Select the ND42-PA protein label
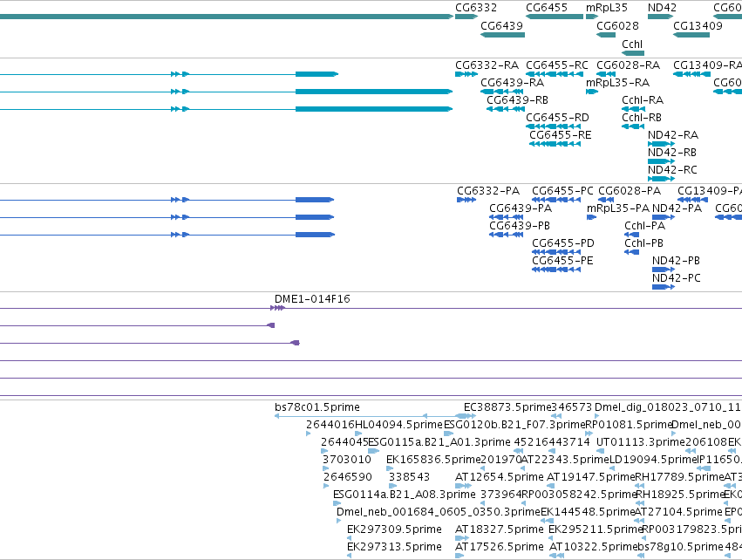This screenshot has height=560, width=742. click(x=677, y=208)
